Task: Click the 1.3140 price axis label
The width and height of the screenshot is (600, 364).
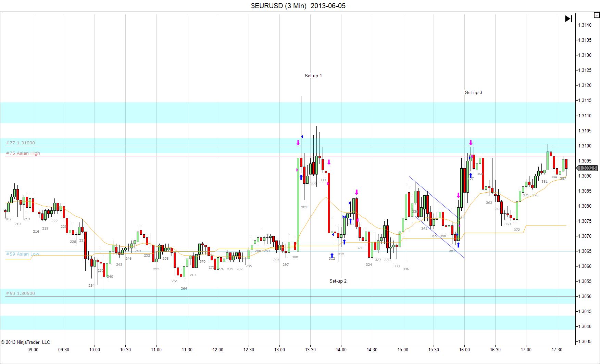Action: pyautogui.click(x=585, y=25)
